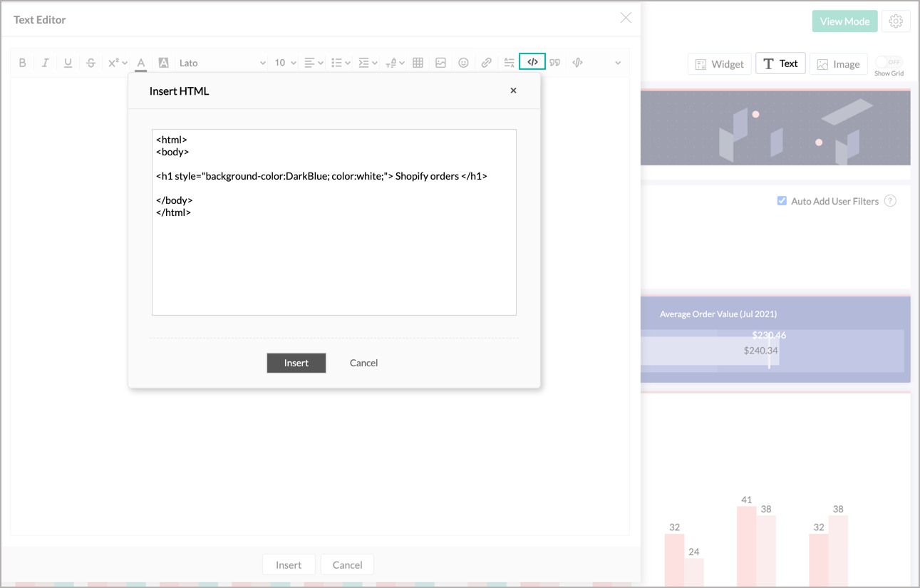This screenshot has width=920, height=588.
Task: Apply strikethrough formatting
Action: click(91, 63)
